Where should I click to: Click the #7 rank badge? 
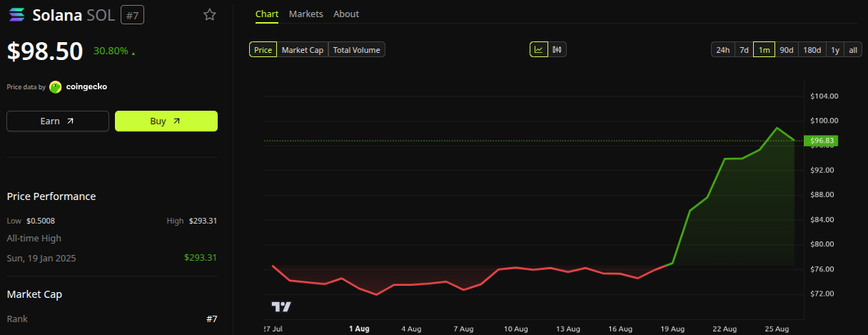tap(132, 14)
